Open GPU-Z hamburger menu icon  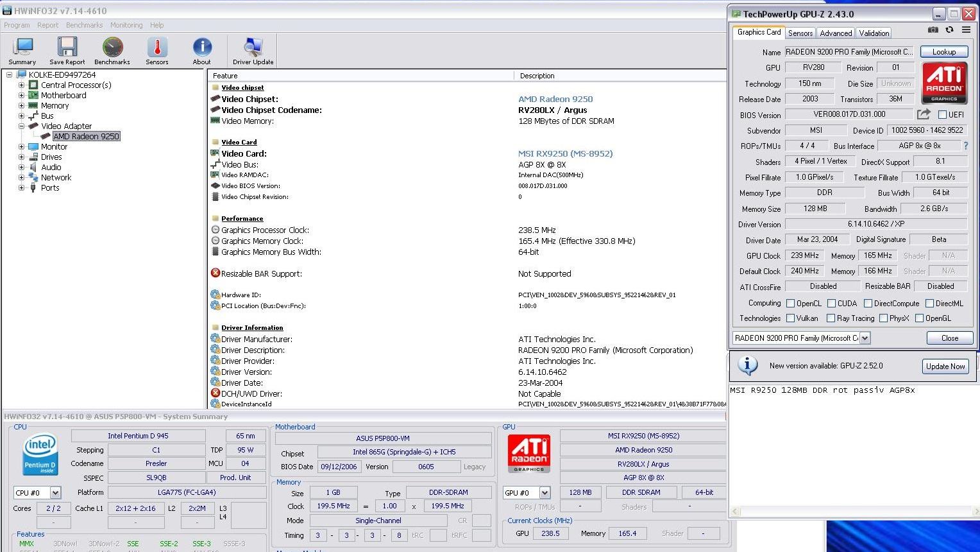966,30
